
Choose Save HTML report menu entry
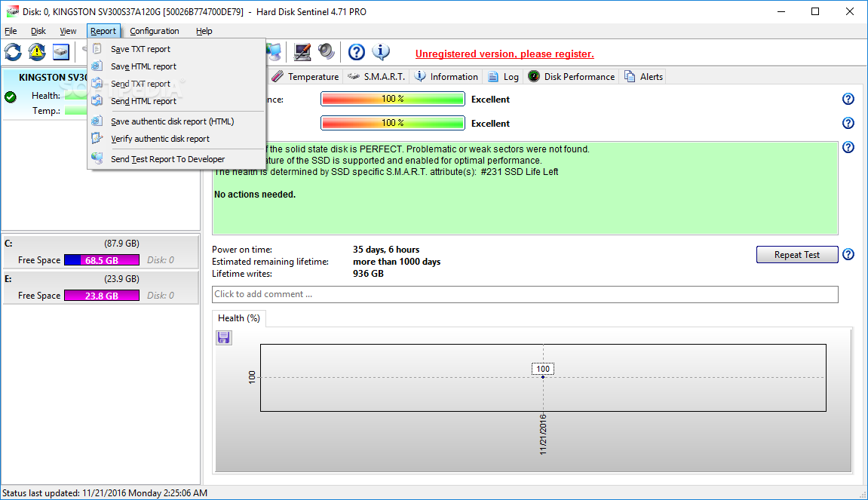pos(176,66)
